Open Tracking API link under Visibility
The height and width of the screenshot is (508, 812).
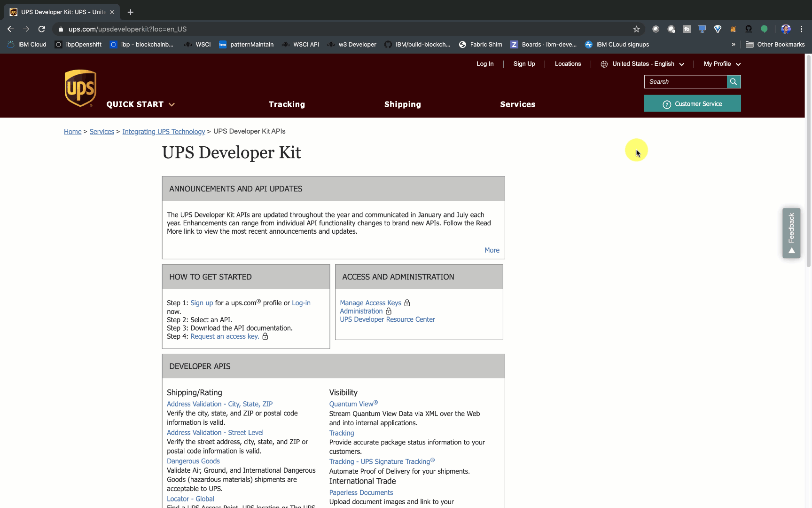point(342,433)
